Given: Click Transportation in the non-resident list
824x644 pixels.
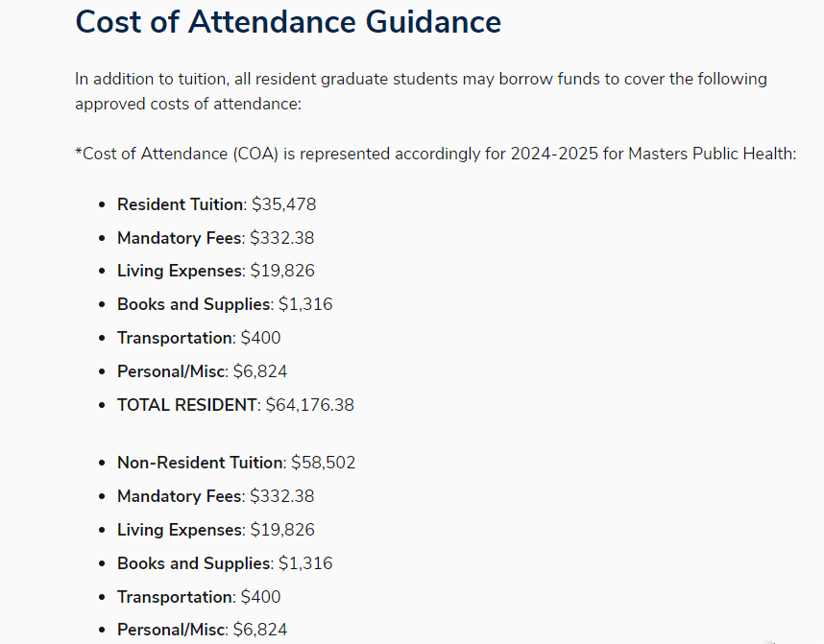Looking at the screenshot, I should tap(175, 597).
